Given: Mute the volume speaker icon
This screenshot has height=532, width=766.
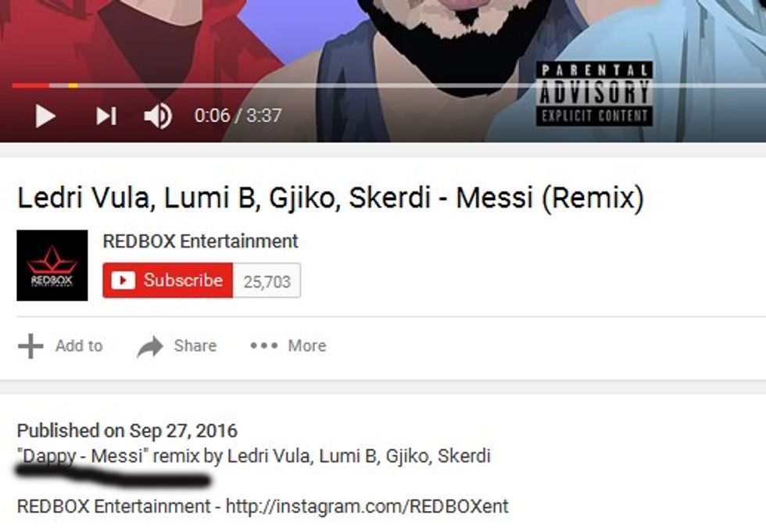Looking at the screenshot, I should [158, 116].
